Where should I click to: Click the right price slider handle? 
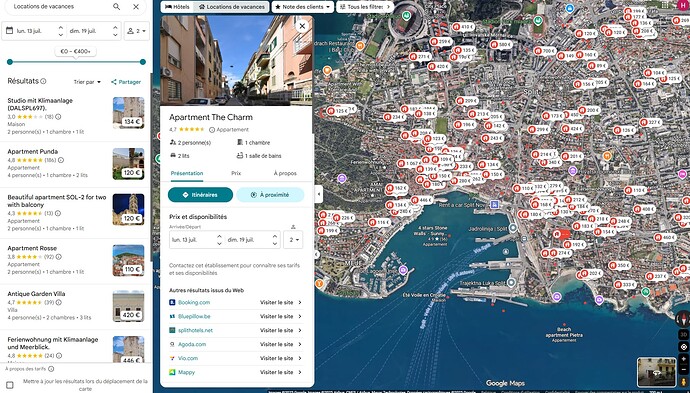pyautogui.click(x=143, y=62)
